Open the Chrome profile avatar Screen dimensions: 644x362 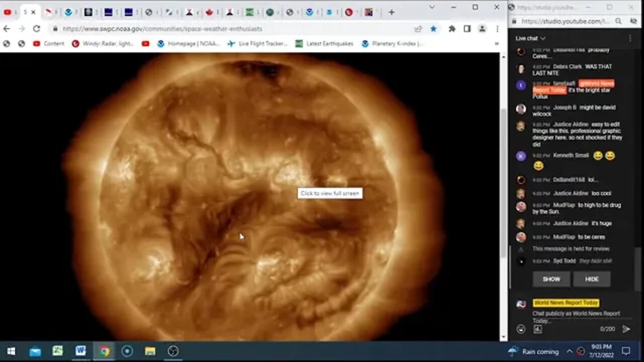(482, 29)
